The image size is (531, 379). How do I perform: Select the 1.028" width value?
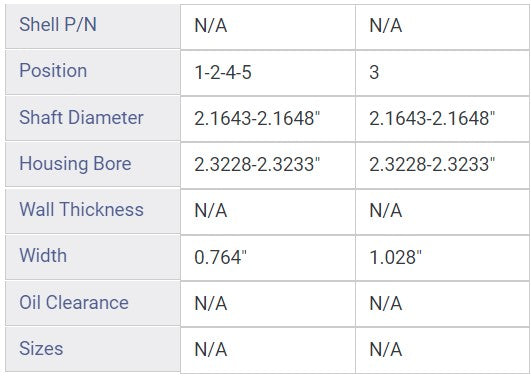pyautogui.click(x=396, y=257)
